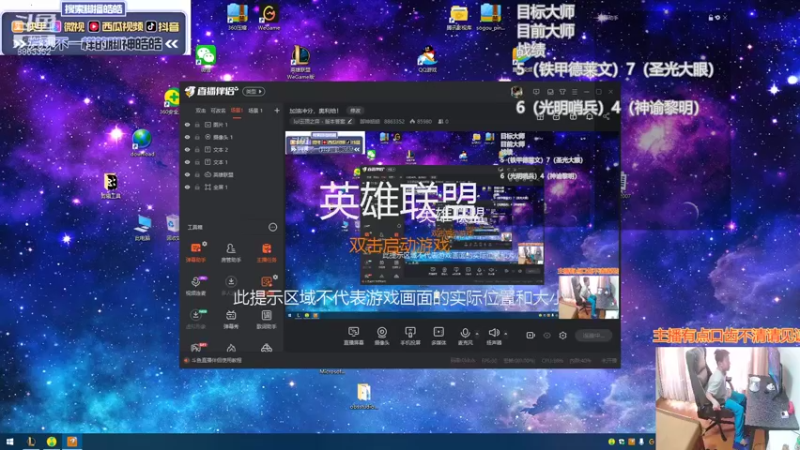Viewport: 800px width, 450px height.
Task: Add a new scene with plus icon
Action: click(277, 110)
